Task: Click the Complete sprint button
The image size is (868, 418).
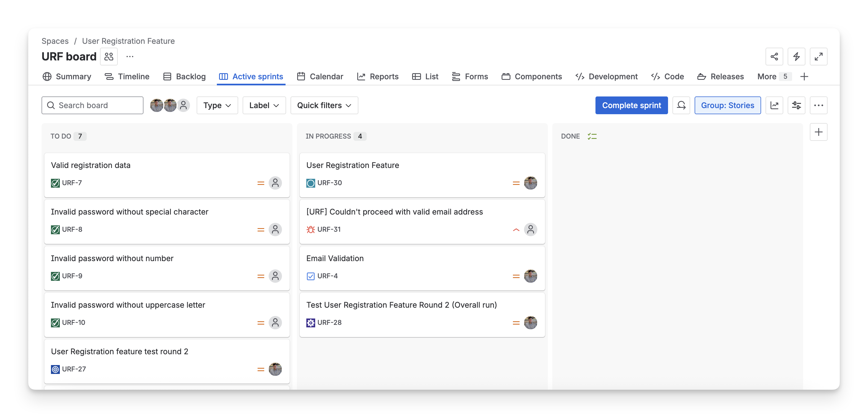Action: click(x=631, y=106)
